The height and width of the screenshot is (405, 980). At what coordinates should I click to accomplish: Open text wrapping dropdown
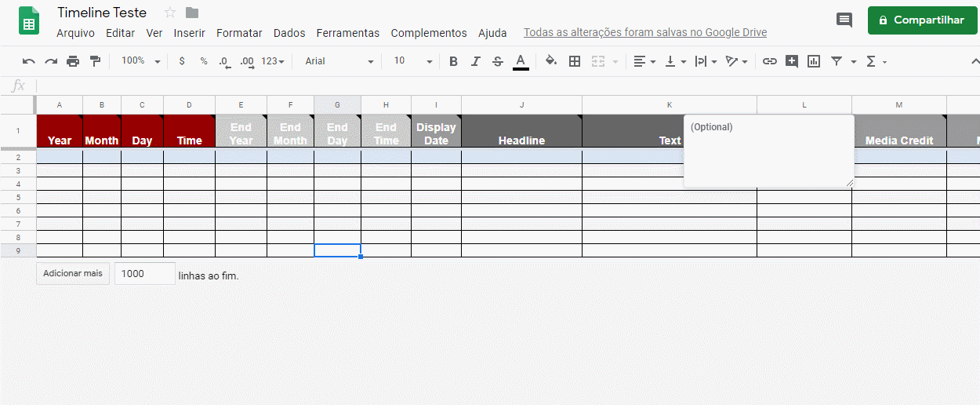point(706,61)
